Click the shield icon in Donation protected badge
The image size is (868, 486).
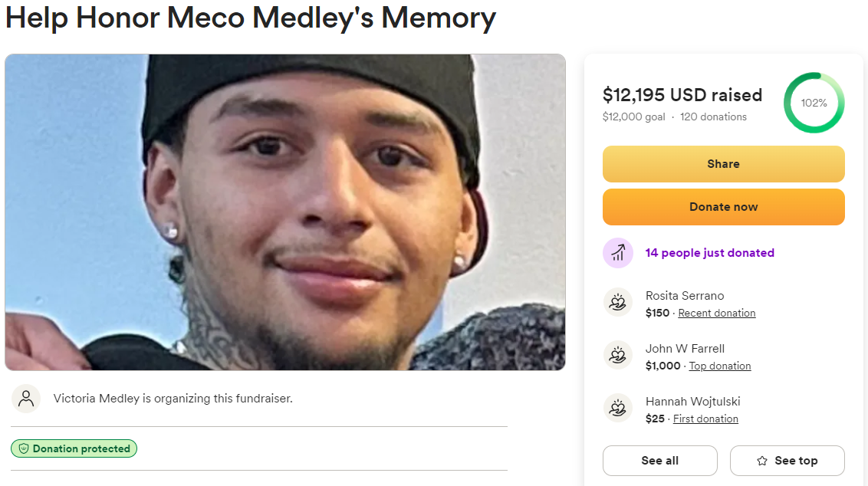[23, 449]
